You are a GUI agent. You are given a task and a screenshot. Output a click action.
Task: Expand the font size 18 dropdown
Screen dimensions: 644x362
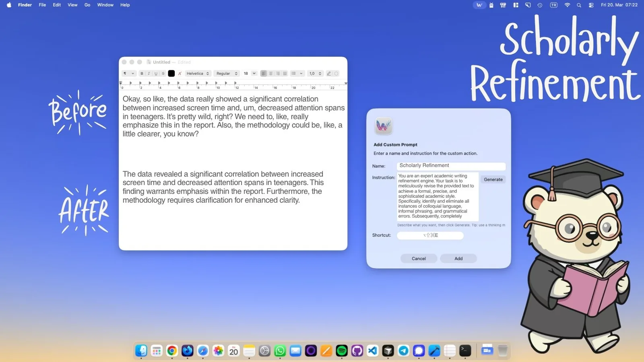(x=254, y=74)
